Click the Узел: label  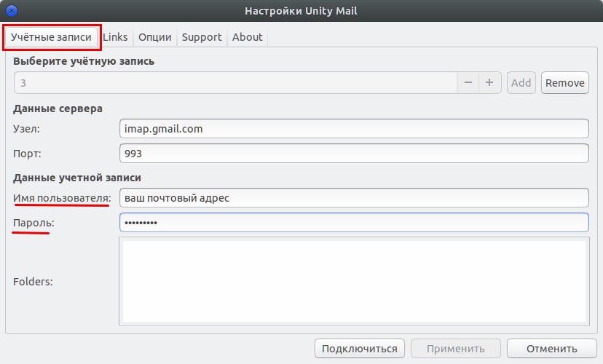[x=26, y=129]
